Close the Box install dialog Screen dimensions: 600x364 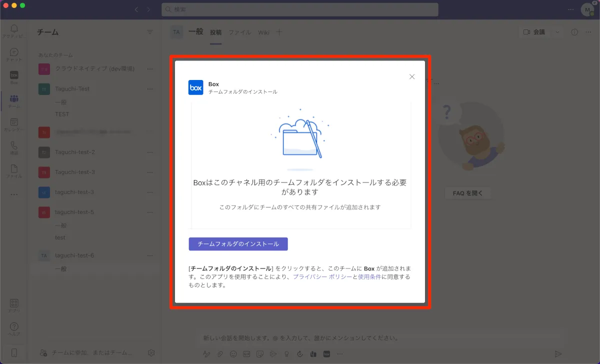pyautogui.click(x=412, y=76)
